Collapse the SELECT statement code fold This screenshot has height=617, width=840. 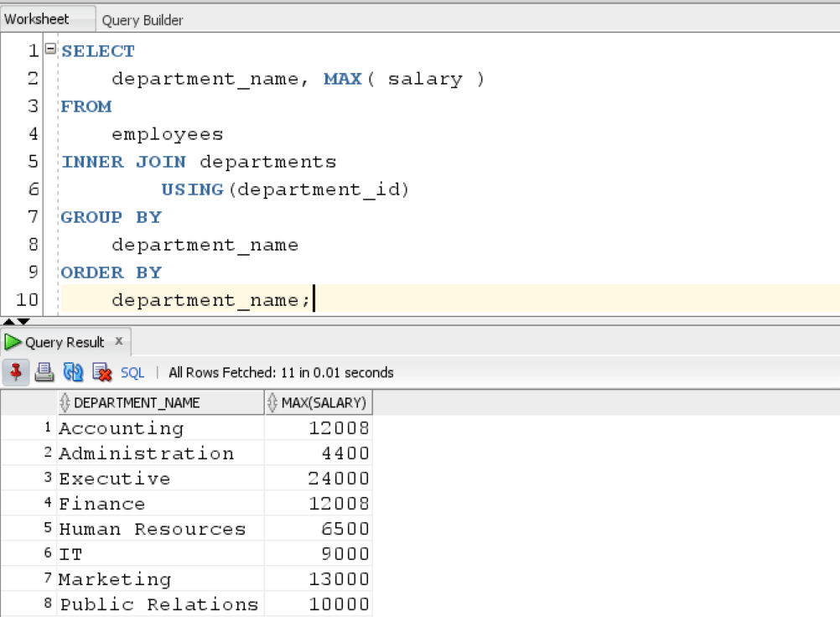(x=49, y=49)
